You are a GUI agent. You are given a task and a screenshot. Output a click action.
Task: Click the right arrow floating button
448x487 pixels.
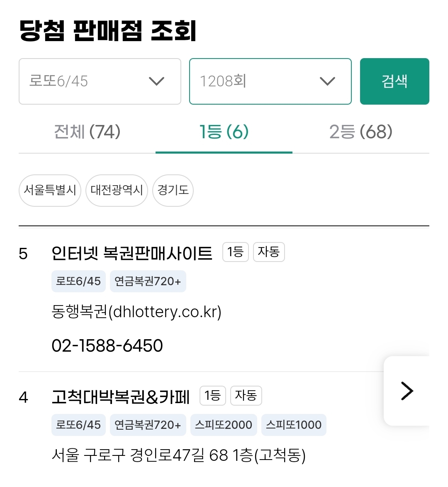tap(407, 391)
